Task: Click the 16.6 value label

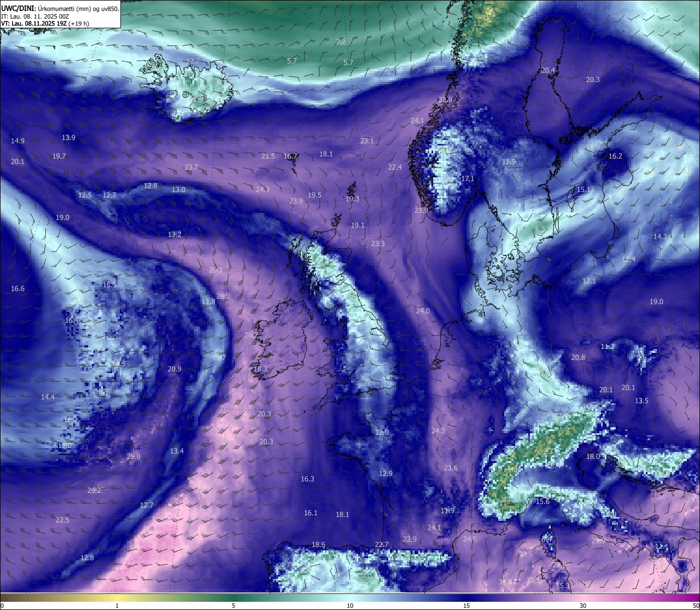Action: [17, 288]
